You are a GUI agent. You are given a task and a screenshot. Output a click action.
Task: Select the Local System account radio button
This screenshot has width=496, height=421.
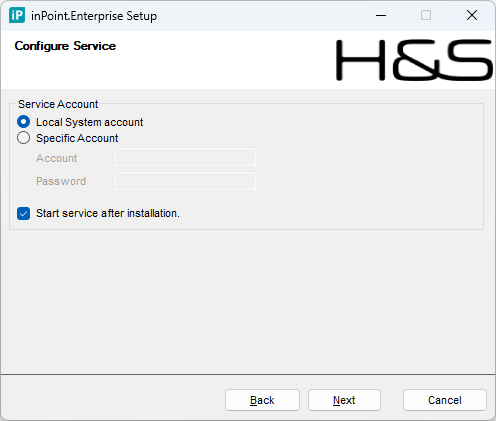click(23, 122)
